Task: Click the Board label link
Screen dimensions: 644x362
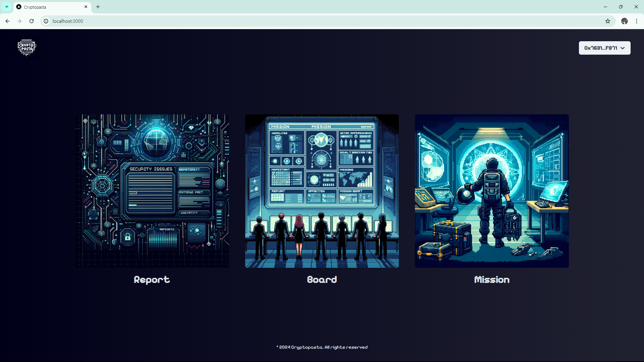Action: click(322, 280)
